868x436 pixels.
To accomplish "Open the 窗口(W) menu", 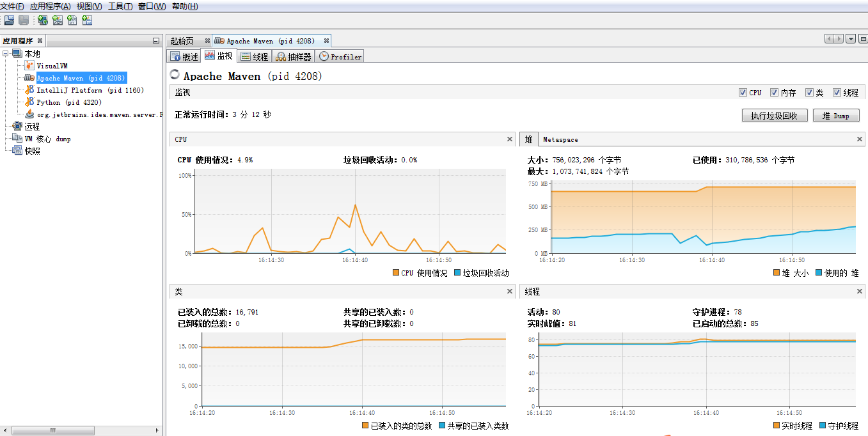I will 152,6.
